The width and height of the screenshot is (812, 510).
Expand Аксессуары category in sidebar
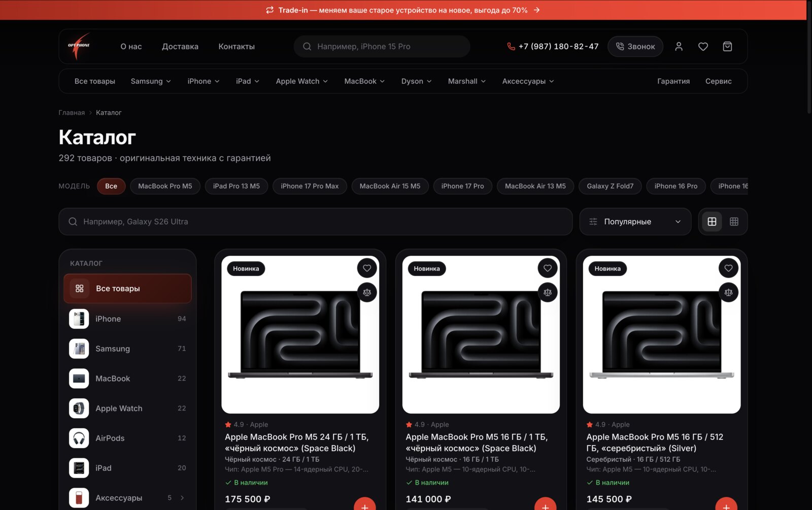click(x=182, y=498)
